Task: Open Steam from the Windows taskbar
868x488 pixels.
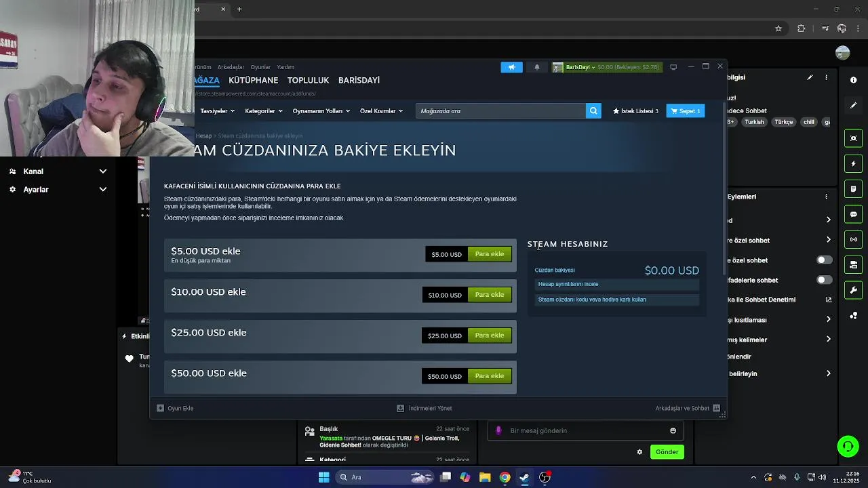Action: (x=524, y=477)
